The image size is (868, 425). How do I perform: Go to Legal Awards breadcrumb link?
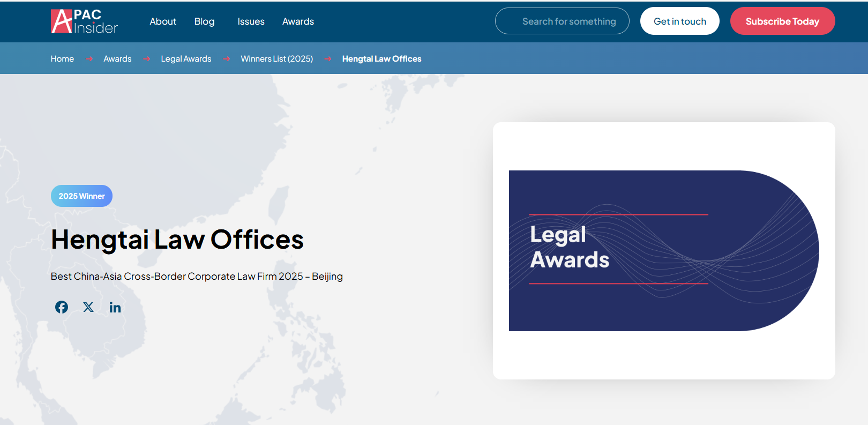[186, 59]
